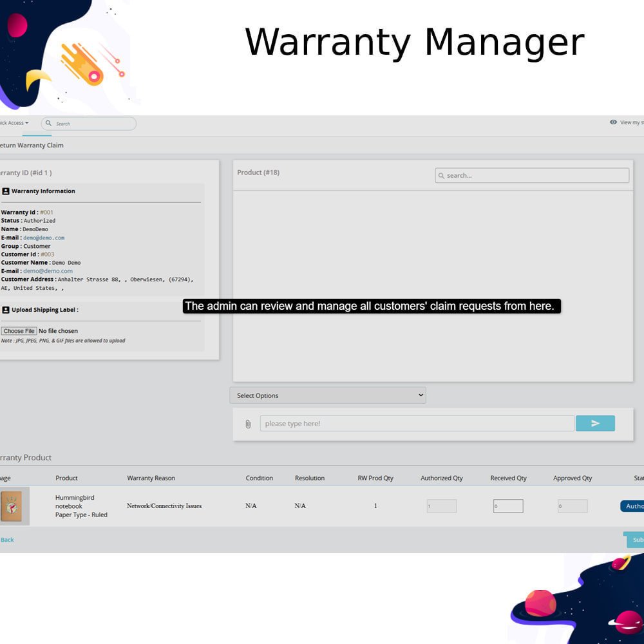Open the Quick Access dropdown menu
The image size is (644, 644).
tap(14, 123)
